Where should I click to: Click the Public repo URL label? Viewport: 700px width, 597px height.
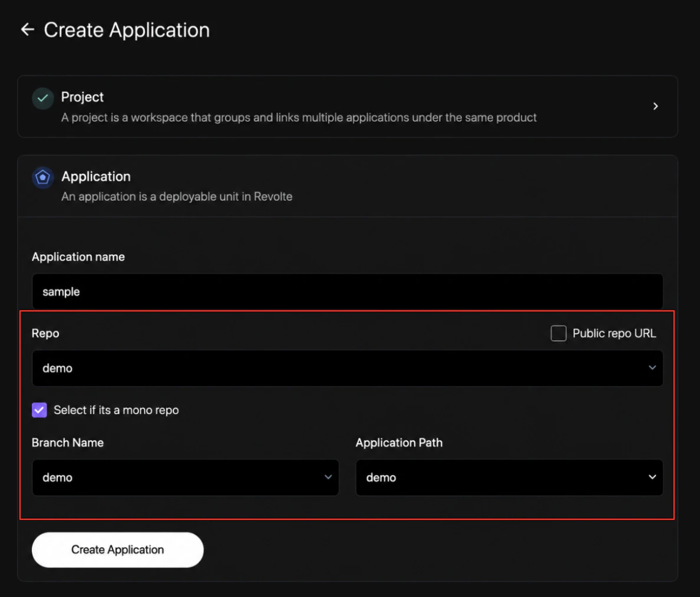click(615, 333)
